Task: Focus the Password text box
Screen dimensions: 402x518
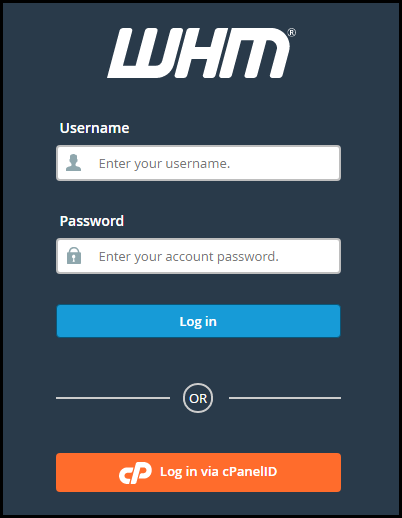Action: tap(199, 256)
